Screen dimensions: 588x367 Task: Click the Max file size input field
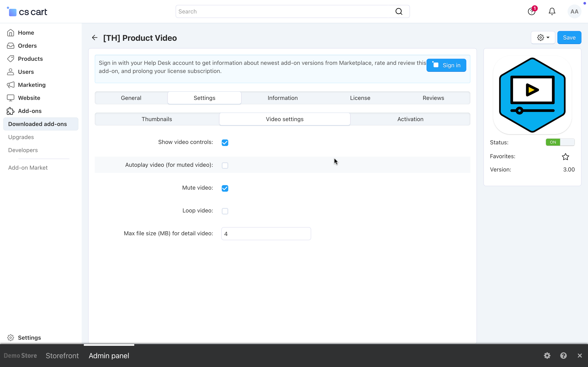pos(266,234)
